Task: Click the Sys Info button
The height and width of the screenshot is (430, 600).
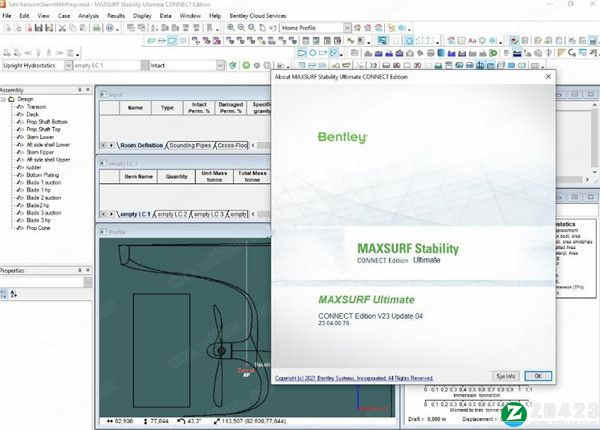Action: [506, 376]
